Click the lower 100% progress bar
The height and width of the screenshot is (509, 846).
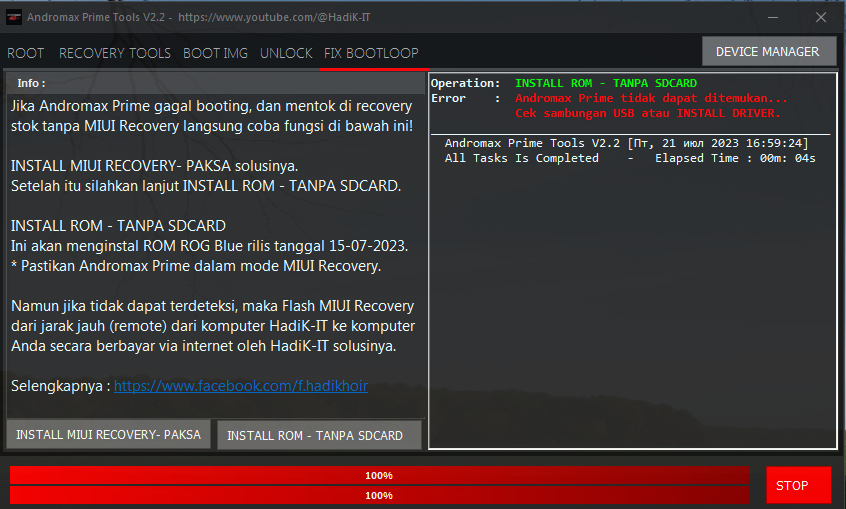(x=379, y=495)
